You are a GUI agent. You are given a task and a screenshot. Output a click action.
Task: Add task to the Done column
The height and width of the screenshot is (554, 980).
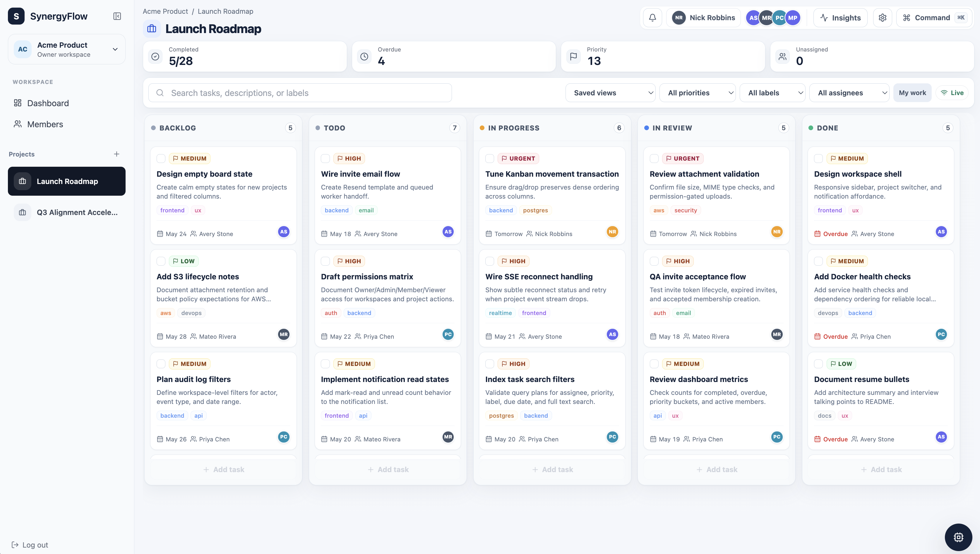tap(881, 469)
